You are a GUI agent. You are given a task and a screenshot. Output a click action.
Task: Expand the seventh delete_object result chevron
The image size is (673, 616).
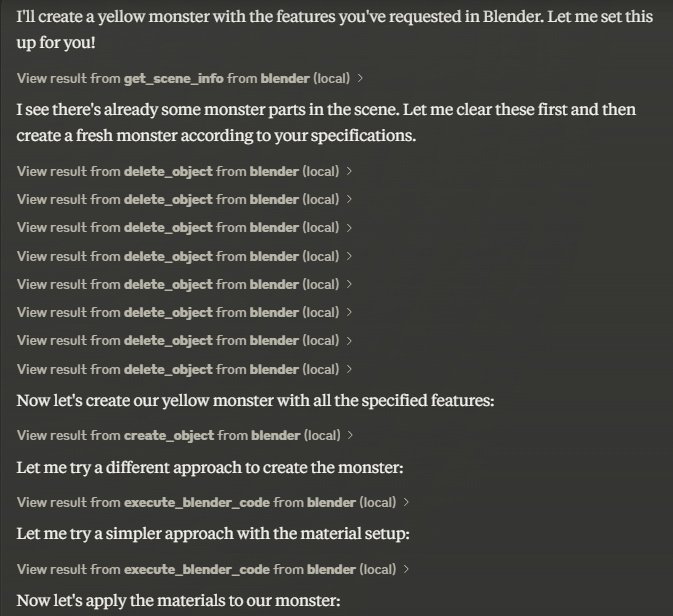[349, 341]
